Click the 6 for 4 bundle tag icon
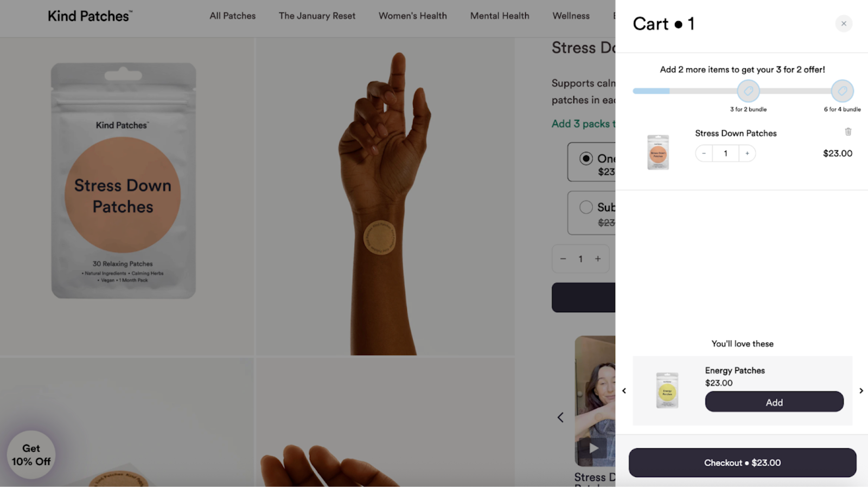The image size is (868, 487). pyautogui.click(x=843, y=91)
